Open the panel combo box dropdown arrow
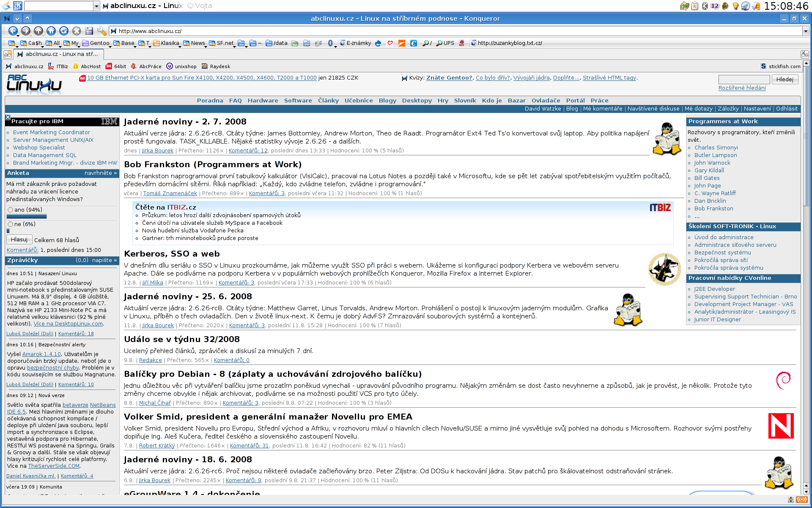 coord(96,6)
